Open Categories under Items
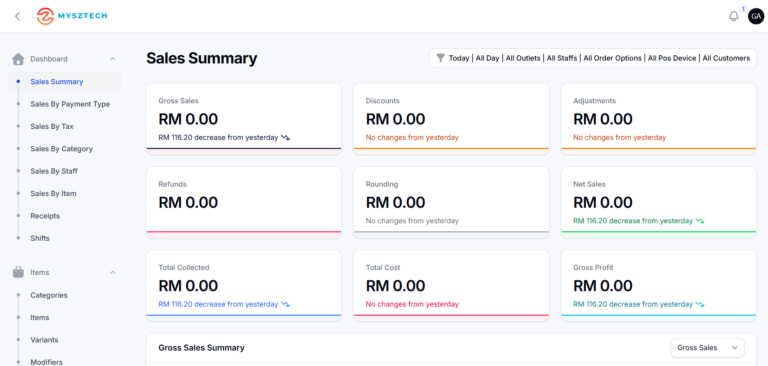768x366 pixels. click(49, 295)
